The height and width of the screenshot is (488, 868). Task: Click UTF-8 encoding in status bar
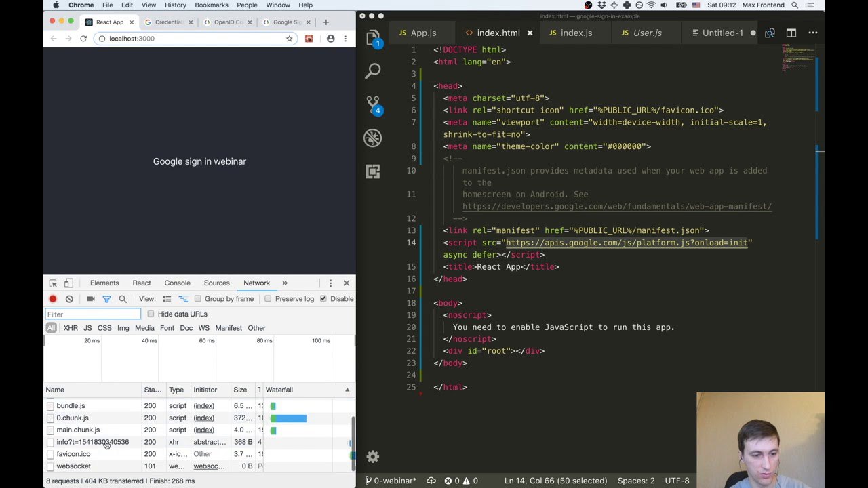[677, 481]
